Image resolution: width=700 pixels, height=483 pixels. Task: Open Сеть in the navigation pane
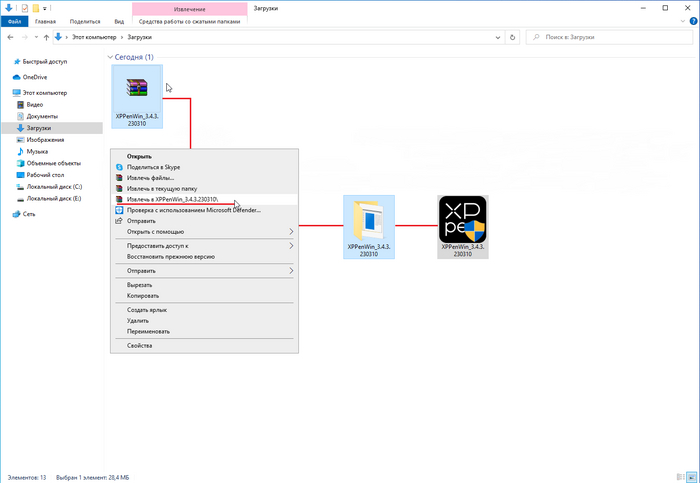tap(29, 214)
